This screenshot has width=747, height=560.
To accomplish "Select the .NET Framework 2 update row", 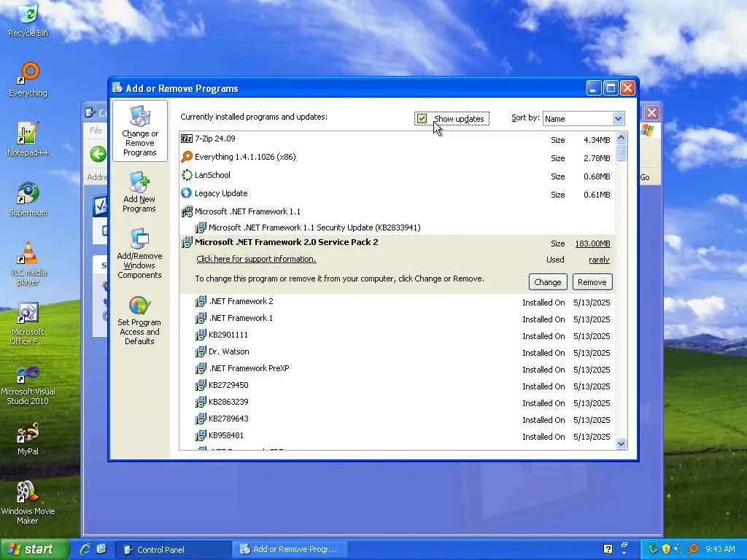I will tap(397, 302).
